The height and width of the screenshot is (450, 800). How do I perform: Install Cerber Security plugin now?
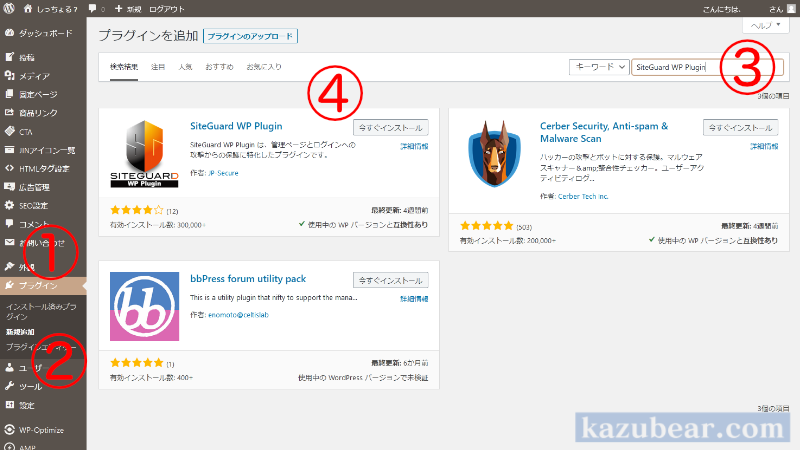(741, 128)
